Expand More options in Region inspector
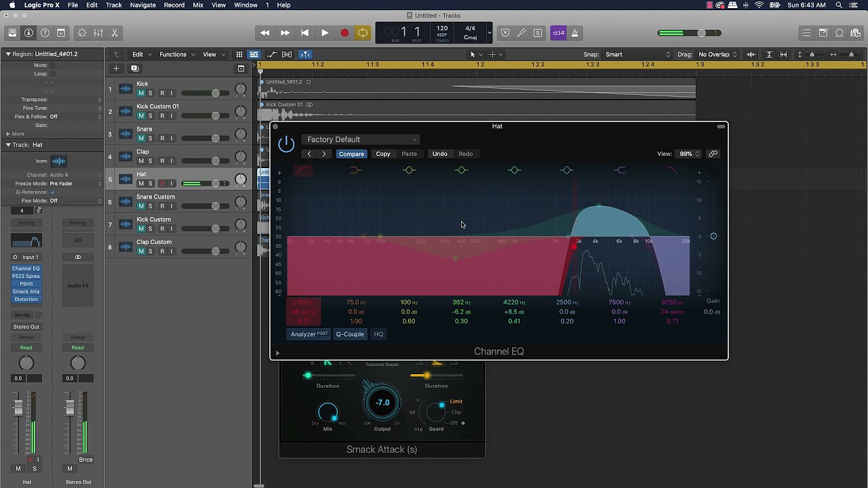The image size is (868, 488). click(x=15, y=134)
